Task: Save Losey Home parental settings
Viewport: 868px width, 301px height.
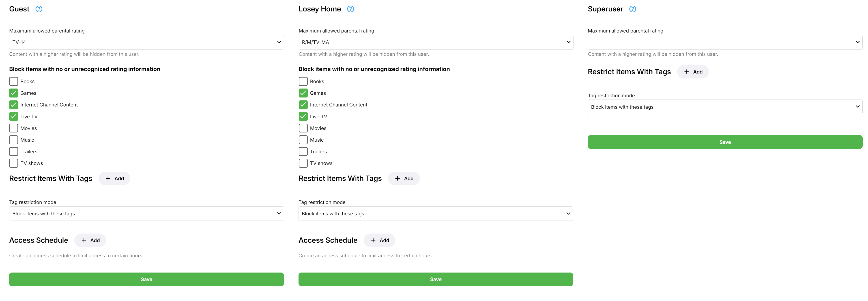Action: (x=436, y=279)
